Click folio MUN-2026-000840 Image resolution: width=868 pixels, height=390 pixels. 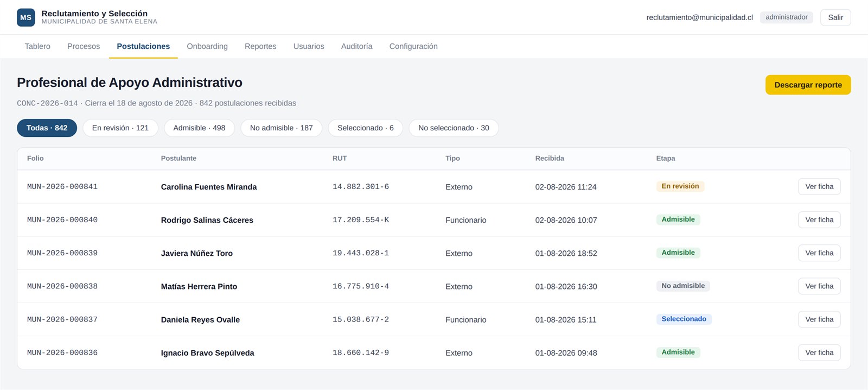62,220
